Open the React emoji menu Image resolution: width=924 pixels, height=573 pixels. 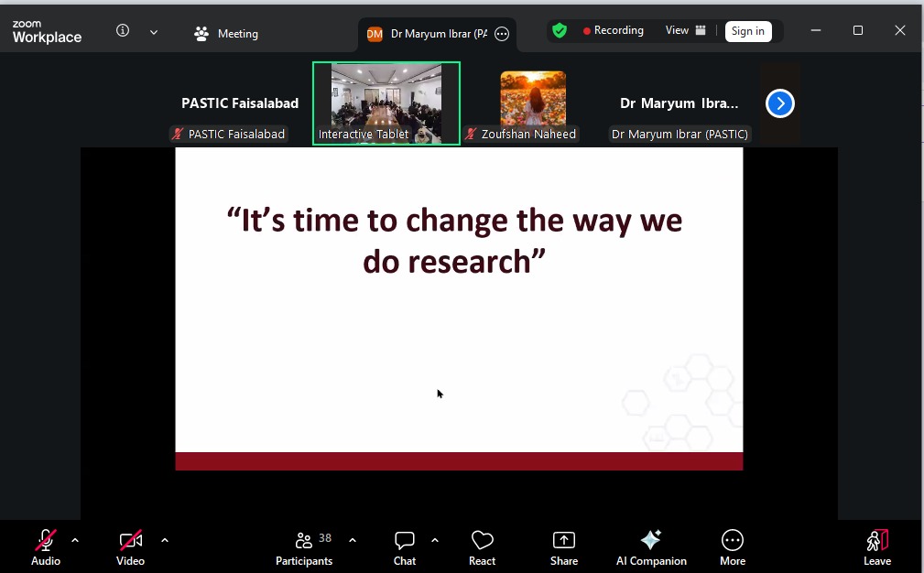482,546
